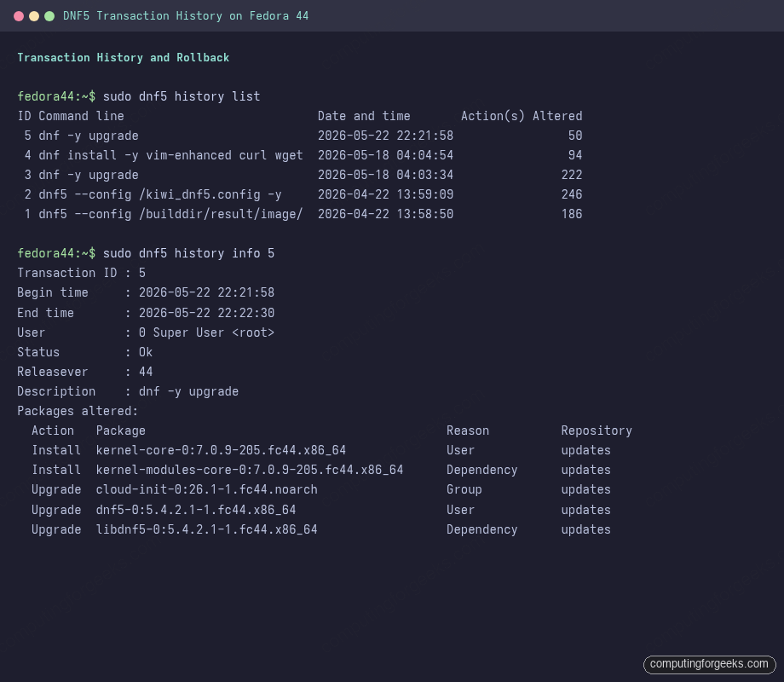Screen dimensions: 784x682
Task: Click the altered count '186'
Action: 572,214
